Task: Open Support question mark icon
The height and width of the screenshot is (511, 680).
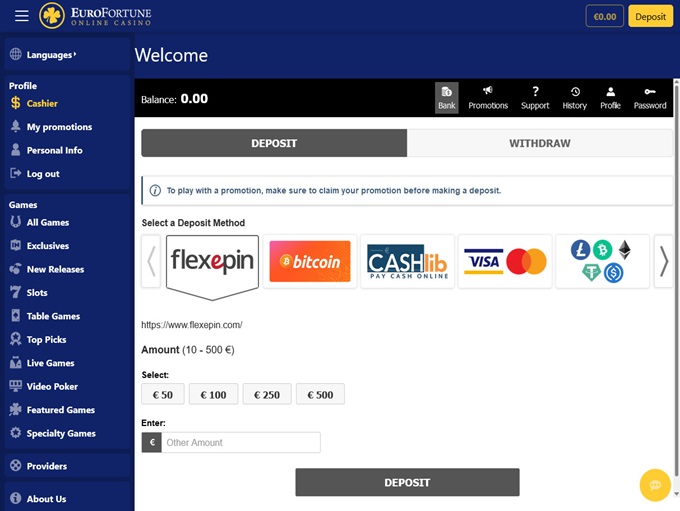Action: pyautogui.click(x=535, y=98)
